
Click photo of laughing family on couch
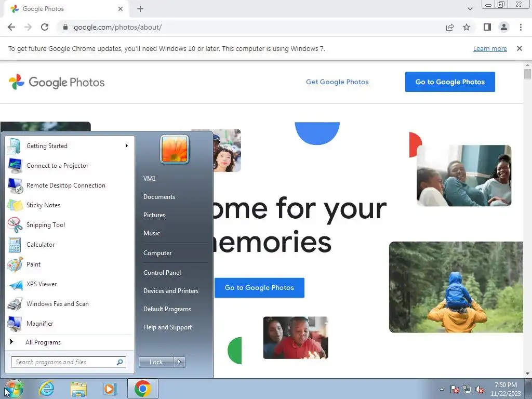(464, 176)
